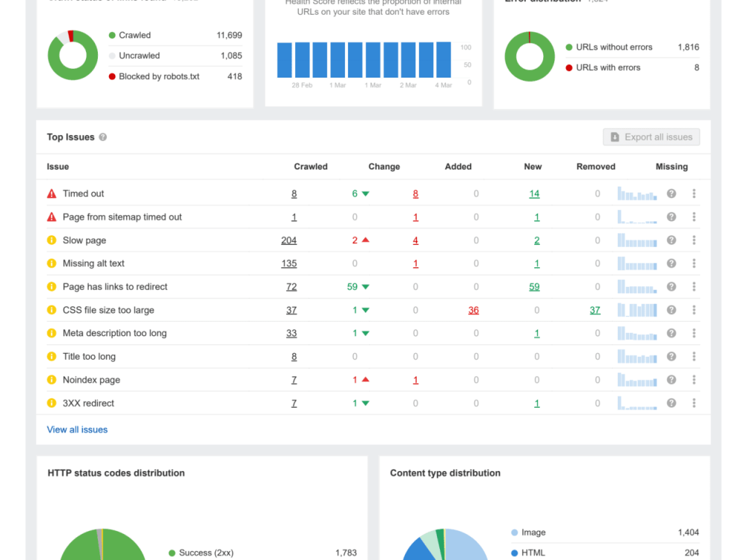Open crawled count 72 for links to redirect
Screen dimensions: 747x560
tap(291, 287)
